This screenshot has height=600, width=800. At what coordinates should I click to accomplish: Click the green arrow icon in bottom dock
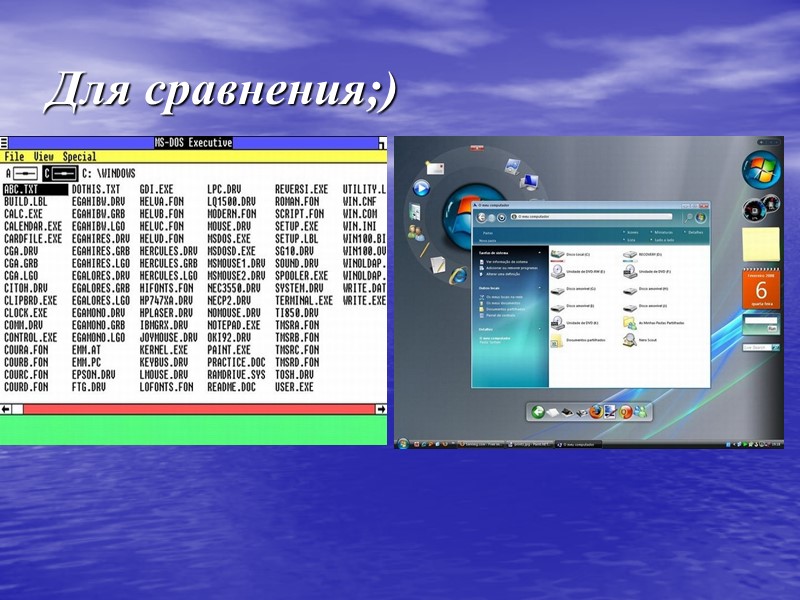(538, 412)
